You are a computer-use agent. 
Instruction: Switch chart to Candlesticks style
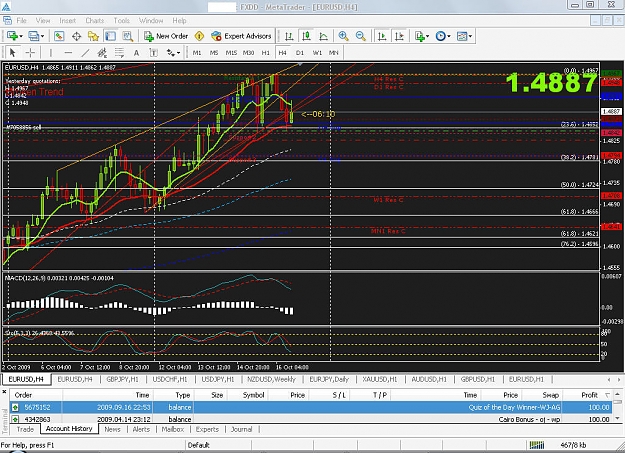pyautogui.click(x=306, y=36)
